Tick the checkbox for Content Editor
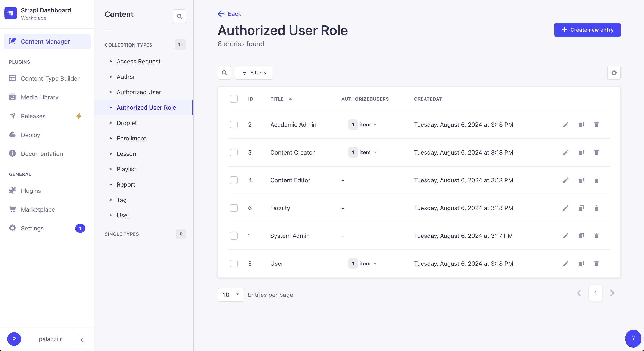 [234, 180]
